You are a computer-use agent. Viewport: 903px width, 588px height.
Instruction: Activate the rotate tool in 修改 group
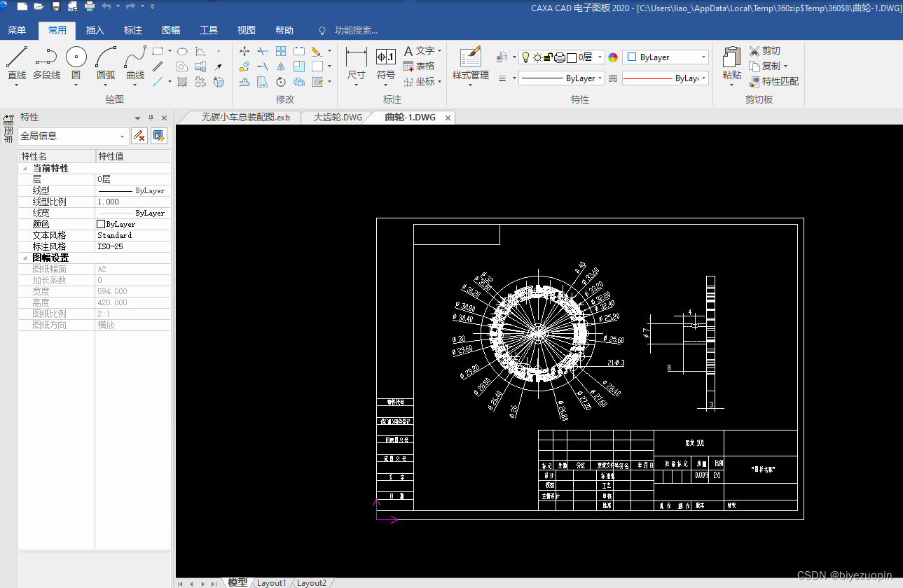point(280,82)
